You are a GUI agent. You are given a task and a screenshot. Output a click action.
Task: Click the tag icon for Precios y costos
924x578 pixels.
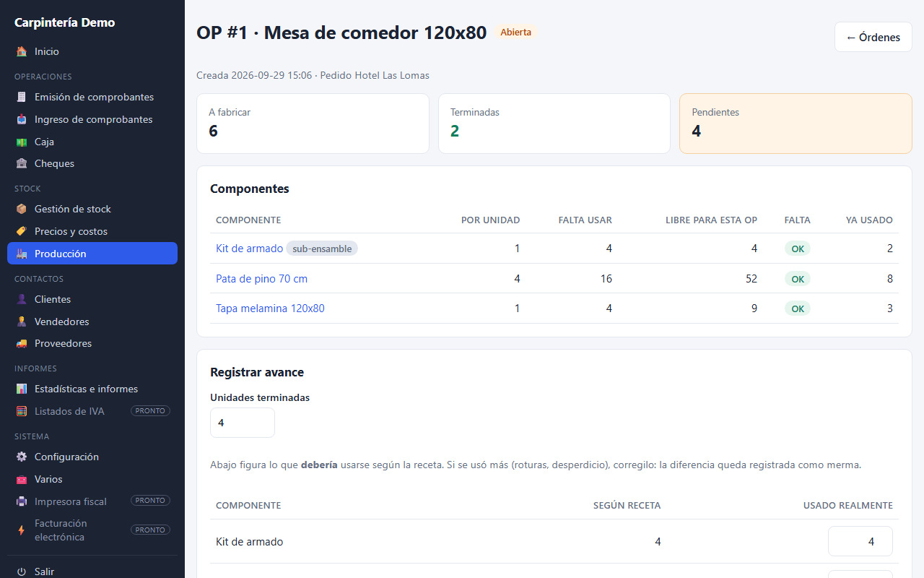(x=22, y=231)
